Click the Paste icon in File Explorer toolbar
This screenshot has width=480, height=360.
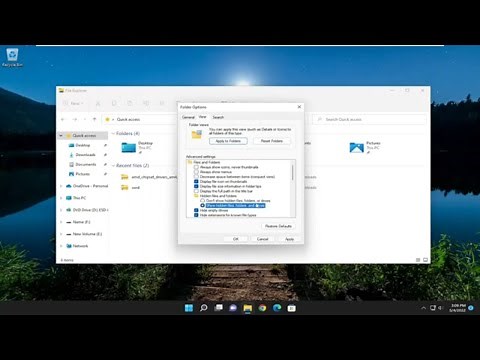[130, 103]
